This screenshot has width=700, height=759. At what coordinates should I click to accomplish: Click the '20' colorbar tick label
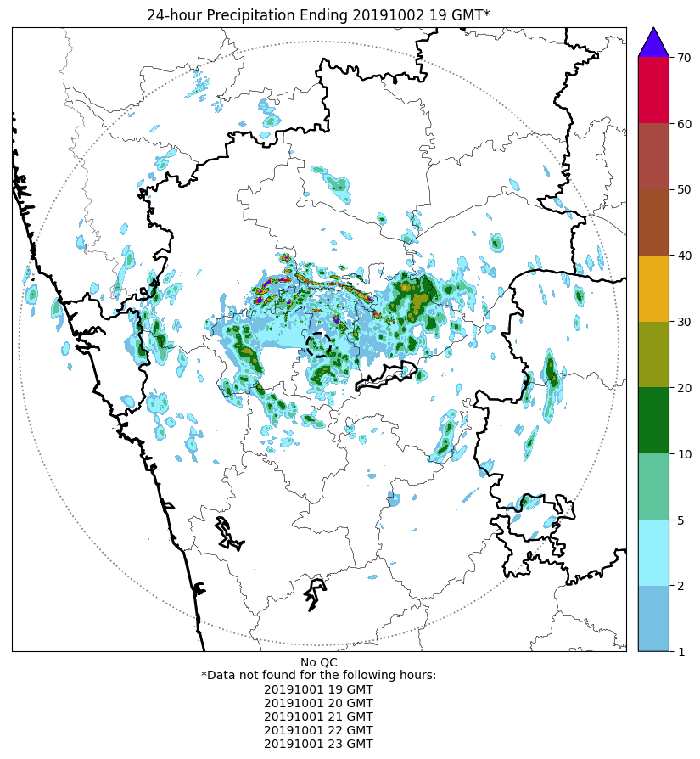684,388
